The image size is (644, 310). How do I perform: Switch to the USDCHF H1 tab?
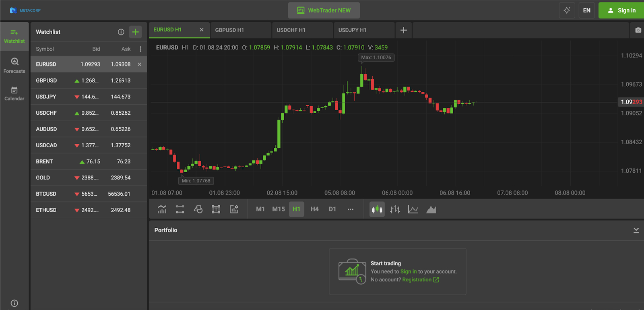302,30
